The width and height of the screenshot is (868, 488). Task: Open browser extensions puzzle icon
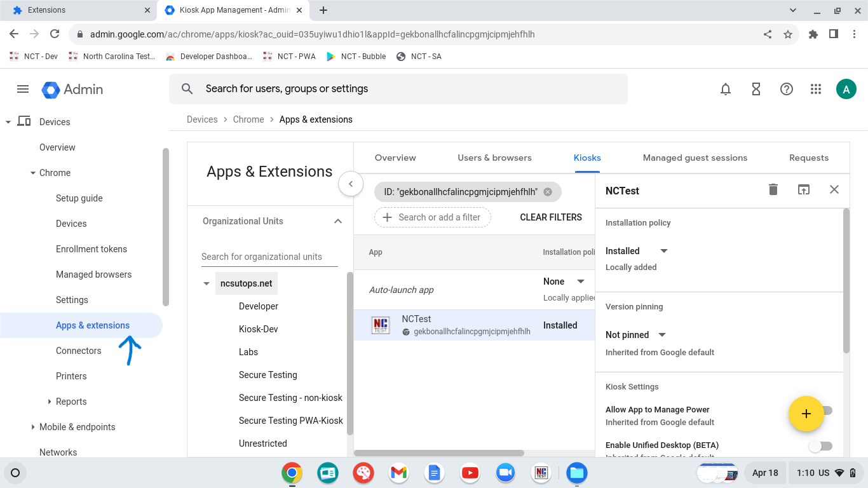point(813,34)
